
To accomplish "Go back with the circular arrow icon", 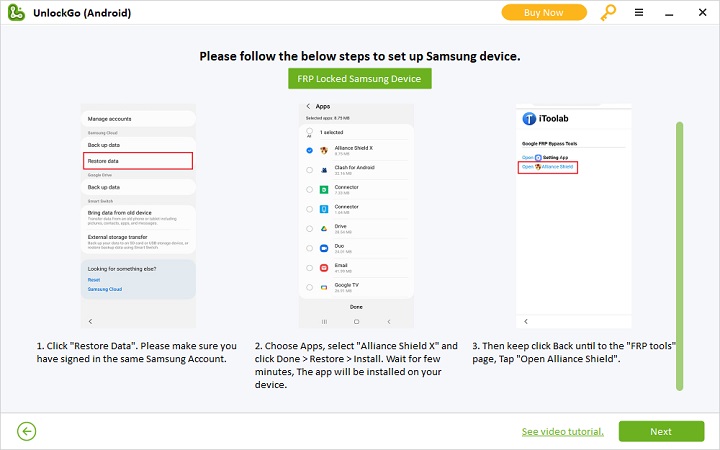I will coord(27,431).
